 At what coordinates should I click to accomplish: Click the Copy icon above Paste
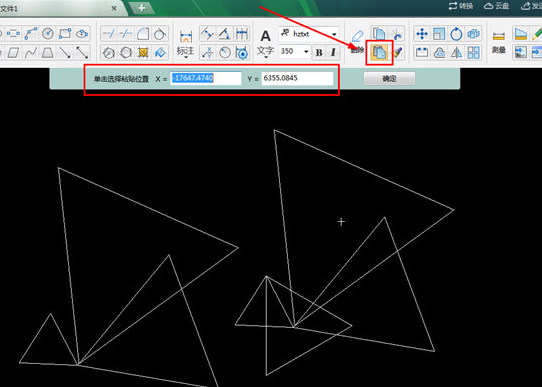click(379, 34)
